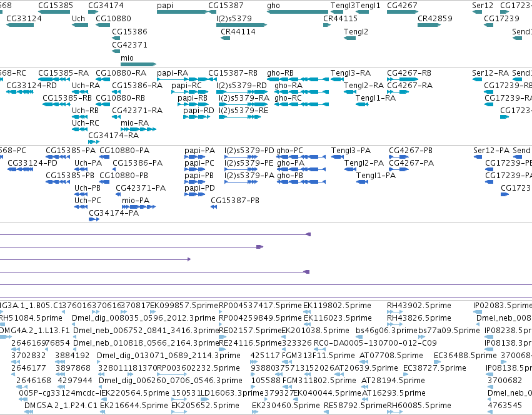This screenshot has width=532, height=415.
Task: Select the RP004537417.5prime EST label
Action: tap(260, 306)
